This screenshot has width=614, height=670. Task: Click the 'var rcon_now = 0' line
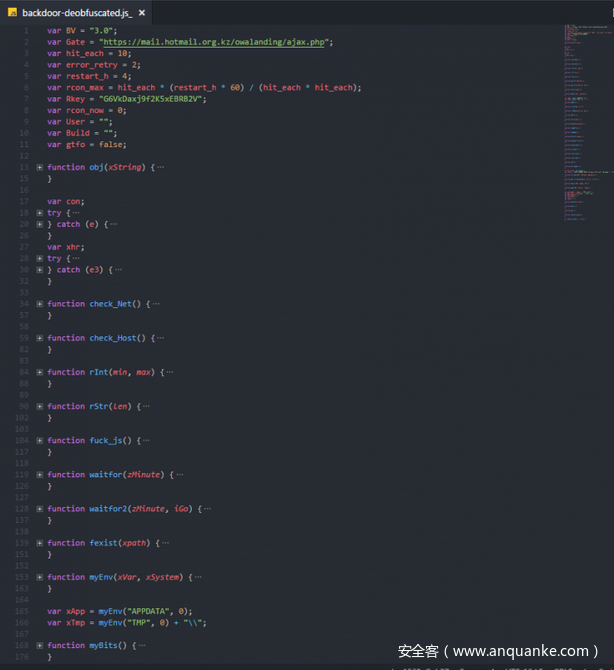coord(86,110)
